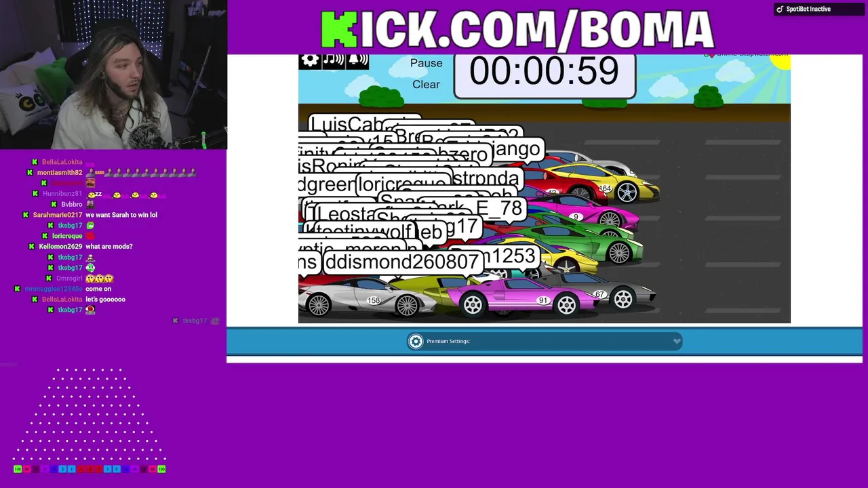Click loricreque's red emote in chat

click(90, 236)
